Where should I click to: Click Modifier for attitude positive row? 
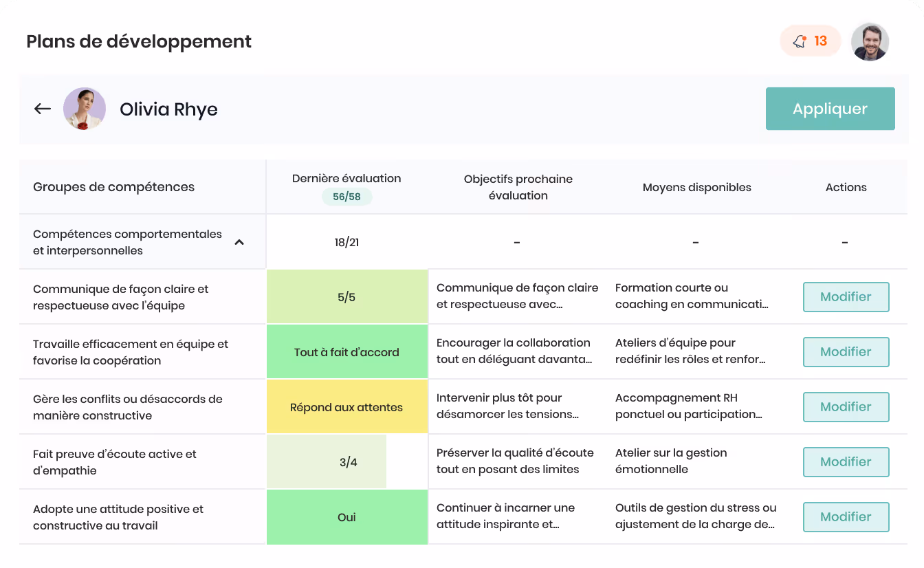coord(846,517)
